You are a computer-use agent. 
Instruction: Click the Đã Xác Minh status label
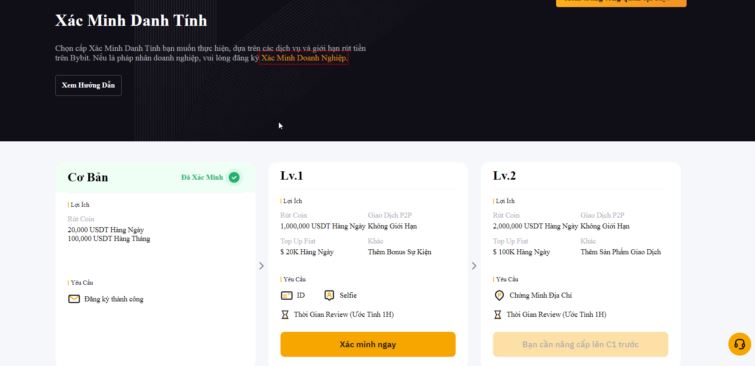click(x=202, y=177)
